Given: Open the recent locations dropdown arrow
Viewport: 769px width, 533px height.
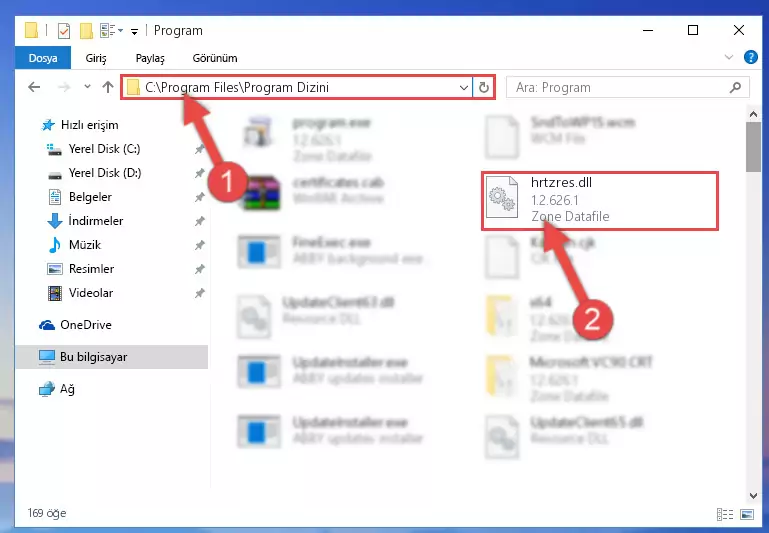Looking at the screenshot, I should point(87,87).
